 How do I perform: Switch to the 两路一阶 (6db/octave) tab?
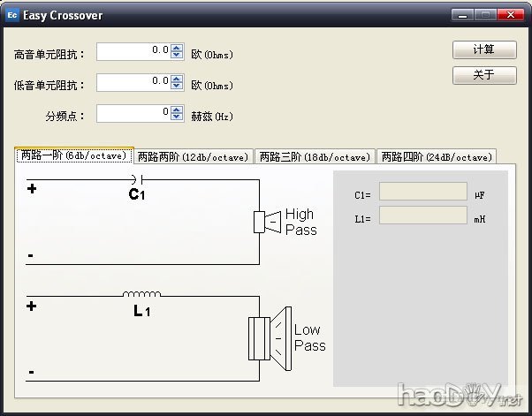pos(74,155)
